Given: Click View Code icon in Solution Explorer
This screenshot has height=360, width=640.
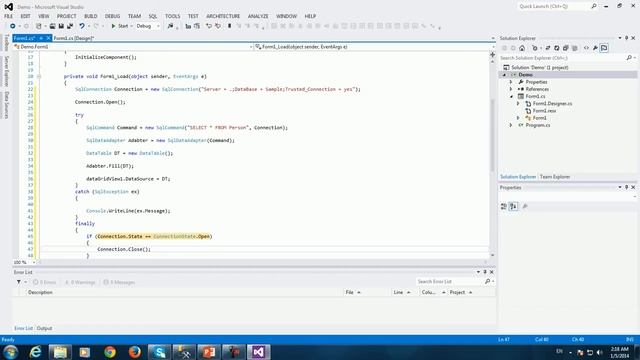Looking at the screenshot, I should pyautogui.click(x=586, y=48).
